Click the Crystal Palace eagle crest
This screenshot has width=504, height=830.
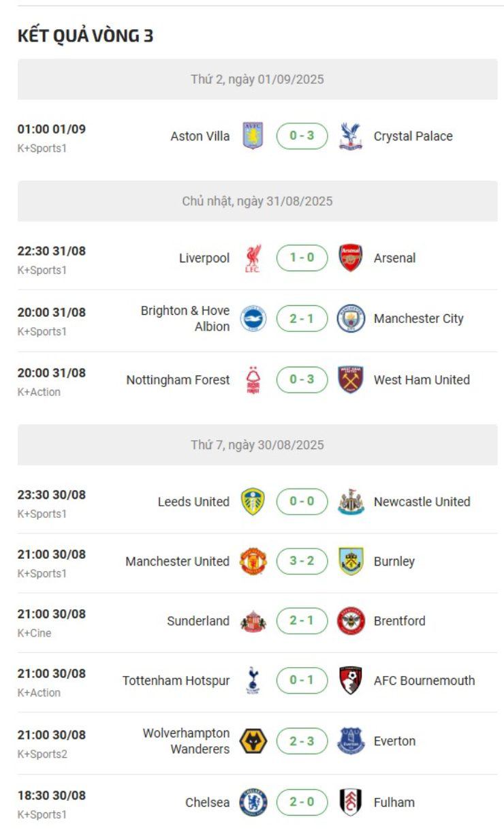[x=351, y=136]
